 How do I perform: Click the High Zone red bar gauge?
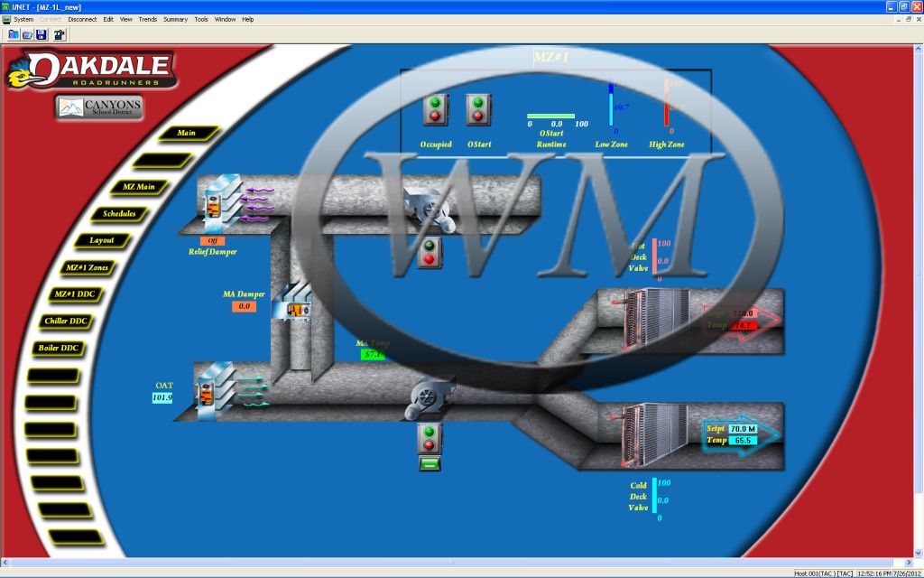(x=667, y=103)
